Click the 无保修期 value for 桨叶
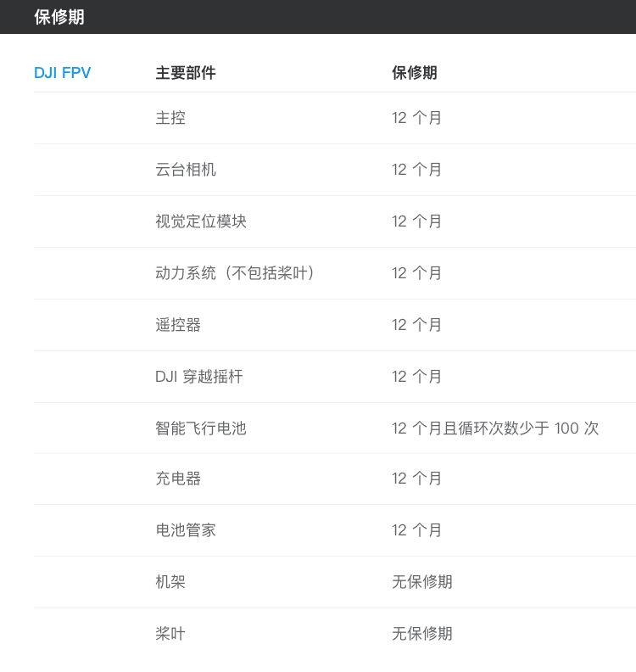 point(421,634)
